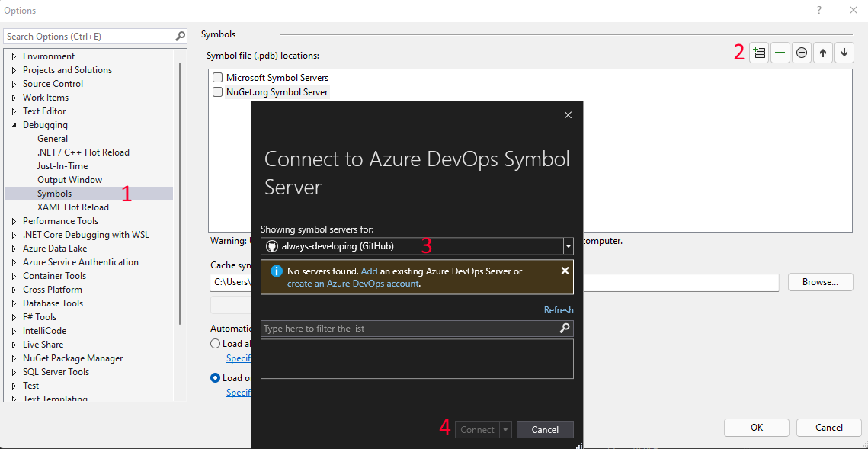868x449 pixels.
Task: Select XAML Hot Reload item
Action: 73,207
